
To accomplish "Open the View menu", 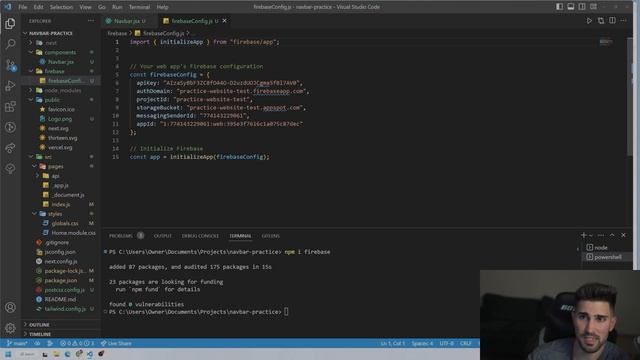I will [85, 7].
